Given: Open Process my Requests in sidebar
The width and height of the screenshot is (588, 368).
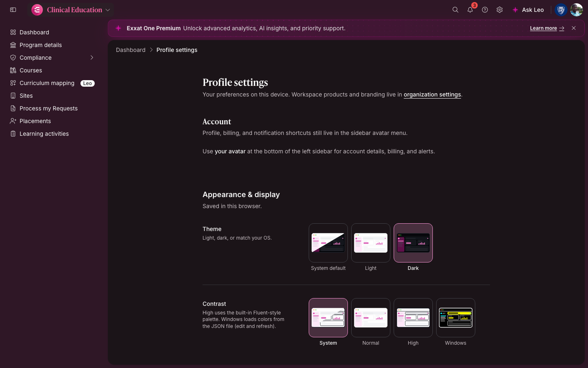Looking at the screenshot, I should coord(52,108).
